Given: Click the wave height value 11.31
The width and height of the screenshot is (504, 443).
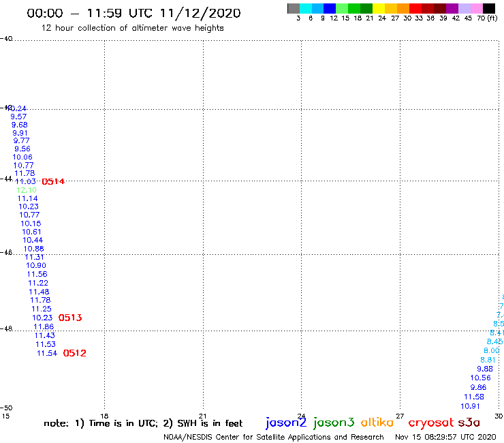Looking at the screenshot, I should point(34,257).
